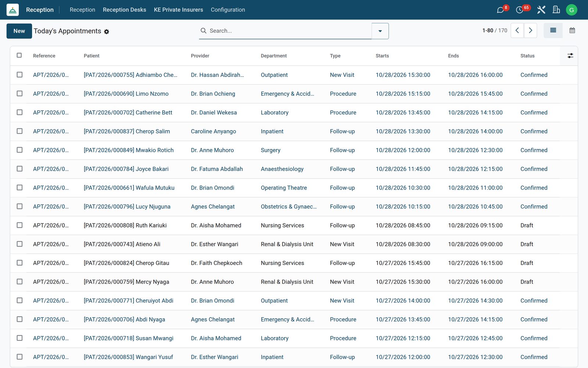Open the Reception app home logo

click(x=12, y=10)
